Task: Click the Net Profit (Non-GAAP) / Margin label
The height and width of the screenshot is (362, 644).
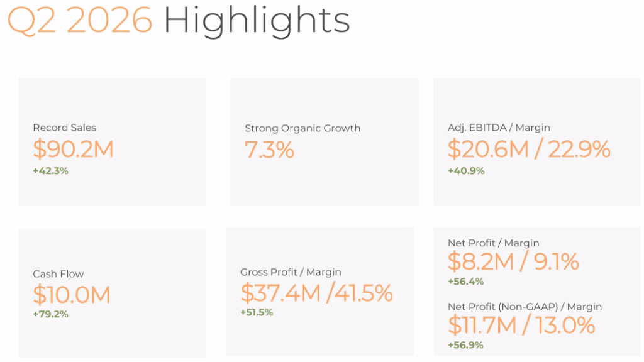Action: click(x=525, y=307)
